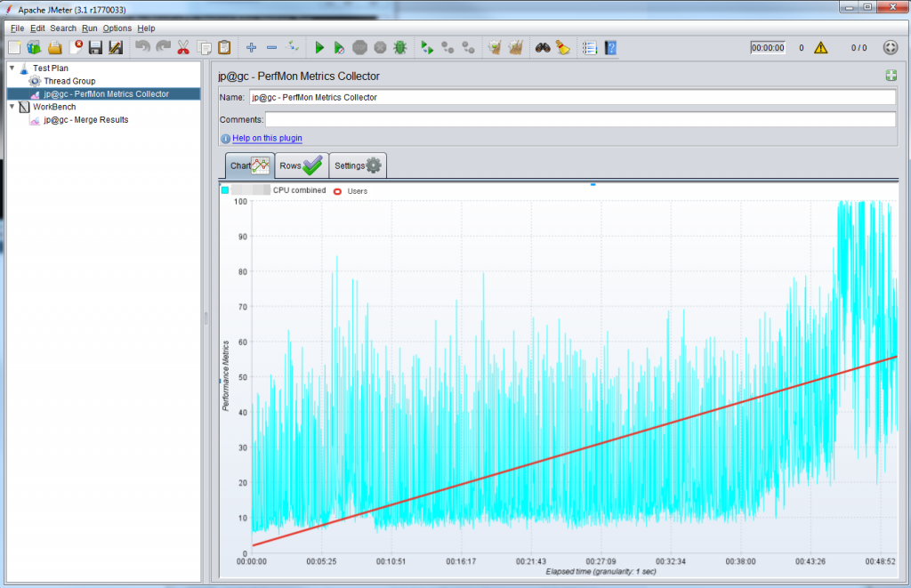Viewport: 911px width, 588px height.
Task: Undo the last action in toolbar
Action: pyautogui.click(x=142, y=48)
